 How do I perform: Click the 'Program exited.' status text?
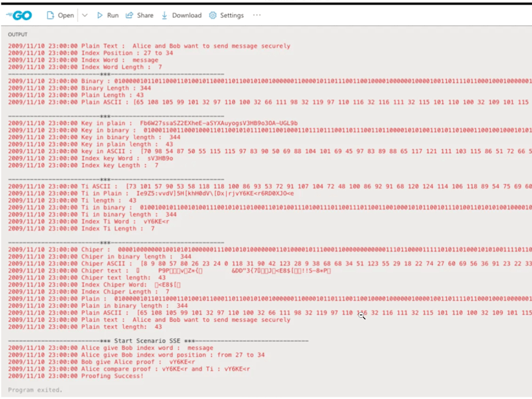click(x=35, y=390)
